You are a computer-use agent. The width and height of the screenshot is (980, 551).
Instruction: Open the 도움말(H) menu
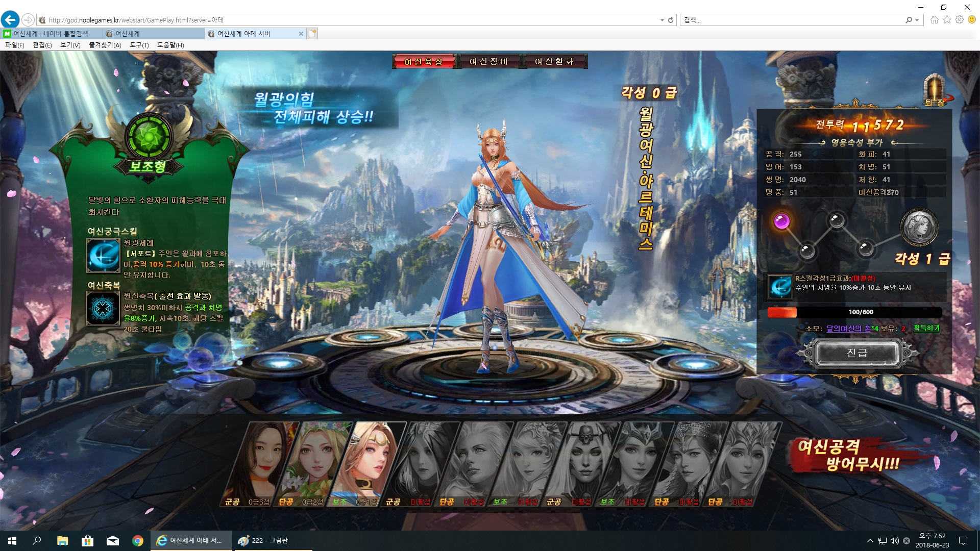click(x=170, y=45)
